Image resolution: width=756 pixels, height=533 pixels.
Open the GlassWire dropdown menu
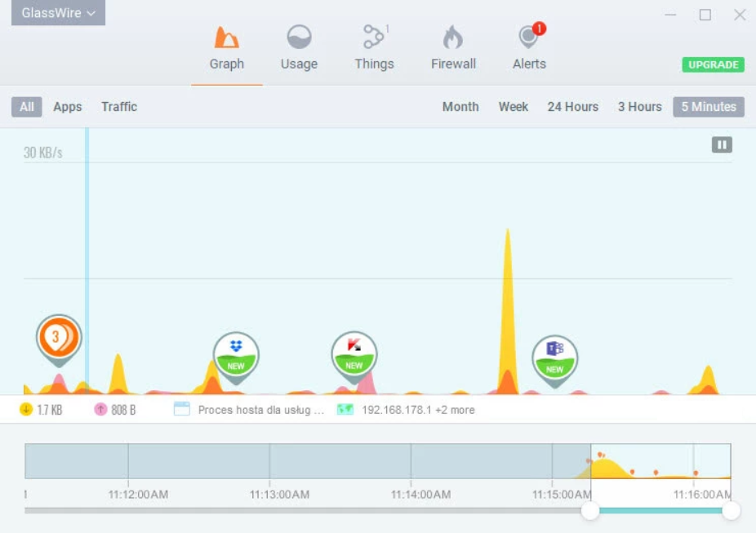click(x=58, y=13)
